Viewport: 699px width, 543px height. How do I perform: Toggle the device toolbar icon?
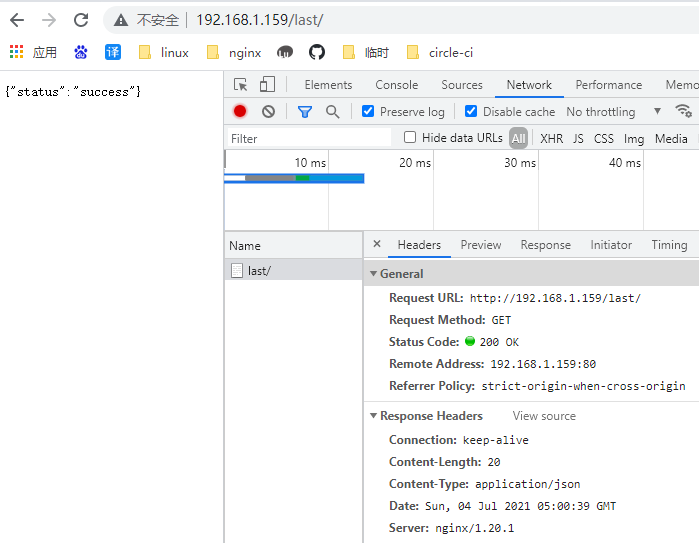(x=267, y=85)
